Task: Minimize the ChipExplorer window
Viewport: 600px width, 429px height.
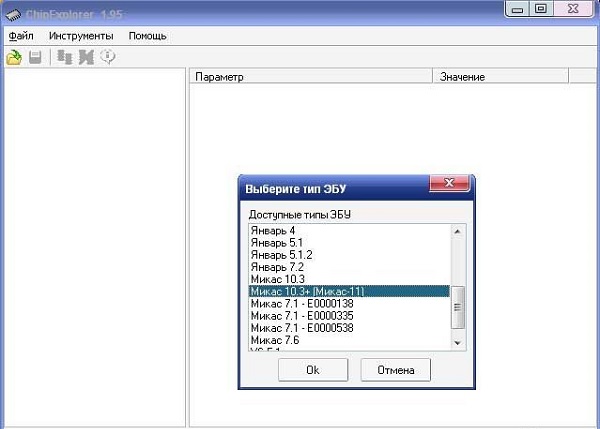Action: (517, 9)
